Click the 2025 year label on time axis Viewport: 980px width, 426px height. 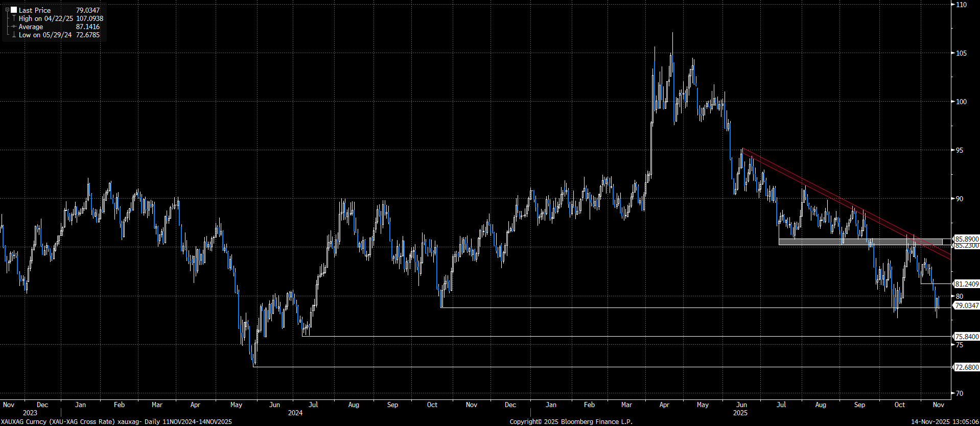click(x=740, y=413)
